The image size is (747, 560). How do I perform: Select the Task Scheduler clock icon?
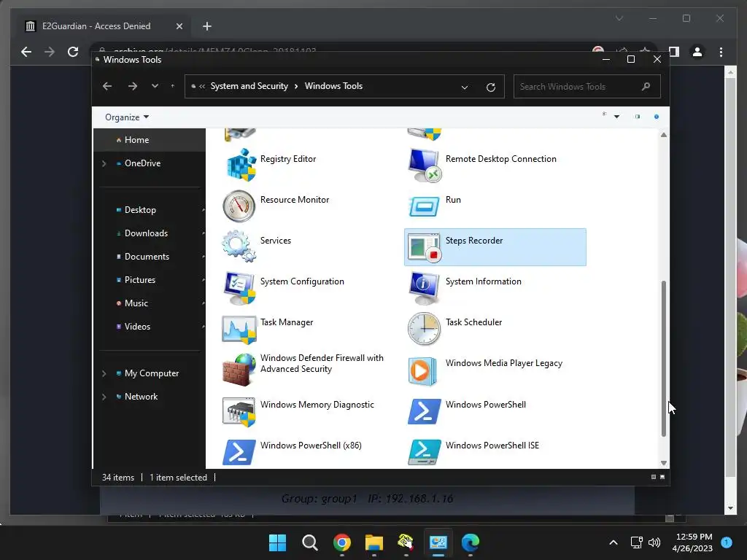[x=424, y=329]
